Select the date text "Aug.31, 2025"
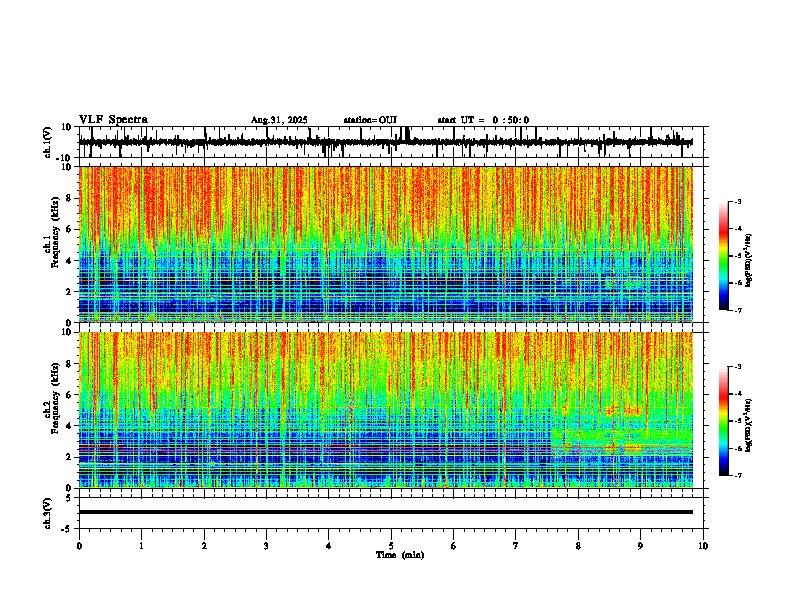Image resolution: width=792 pixels, height=612 pixels. 279,120
